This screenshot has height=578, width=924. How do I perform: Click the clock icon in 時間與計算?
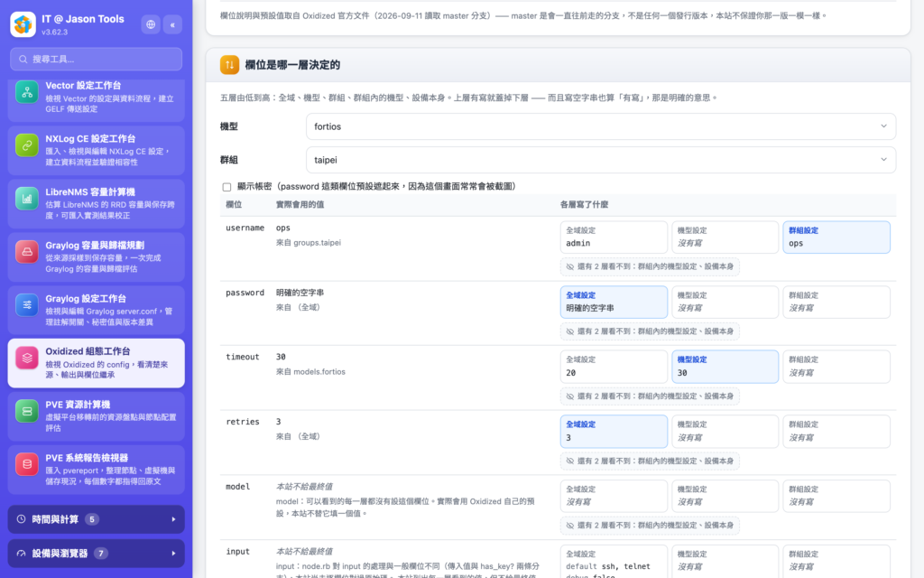click(22, 519)
